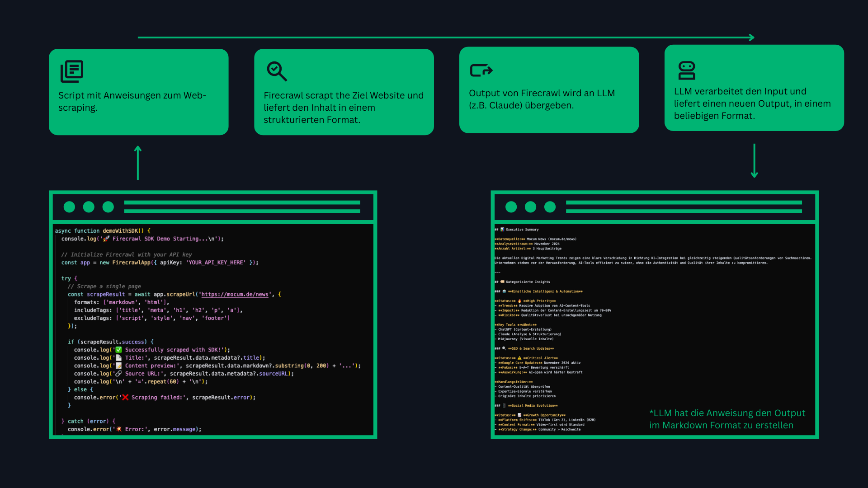This screenshot has width=868, height=488.
Task: Collapse the Kategorisierte Insights section
Action: [x=527, y=282]
